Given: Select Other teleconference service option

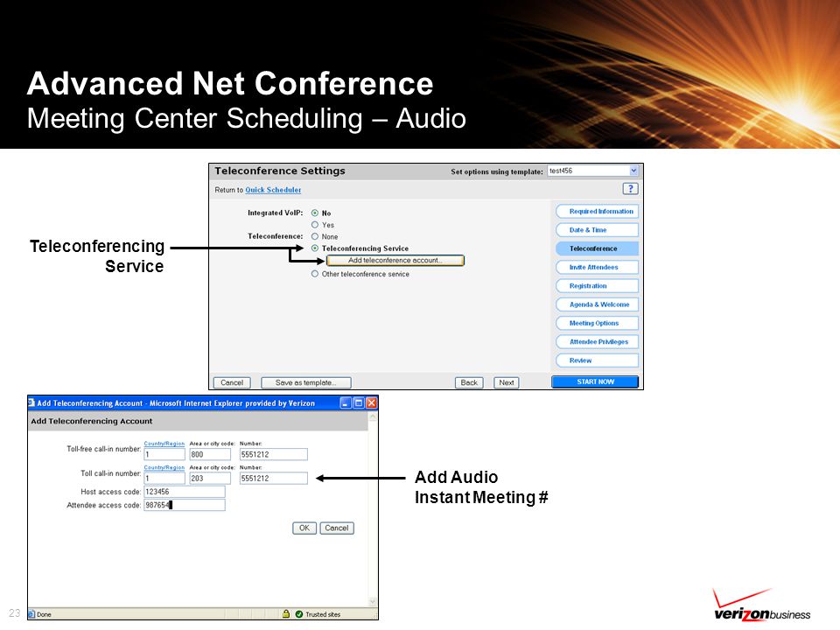Looking at the screenshot, I should 315,274.
